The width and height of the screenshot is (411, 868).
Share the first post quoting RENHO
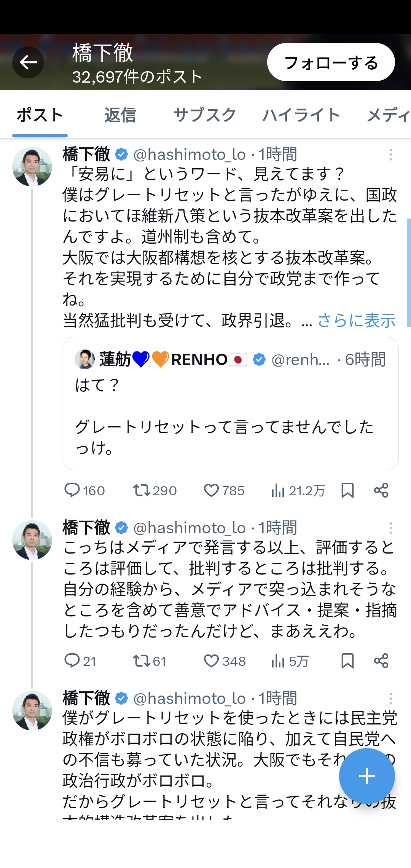click(x=381, y=490)
